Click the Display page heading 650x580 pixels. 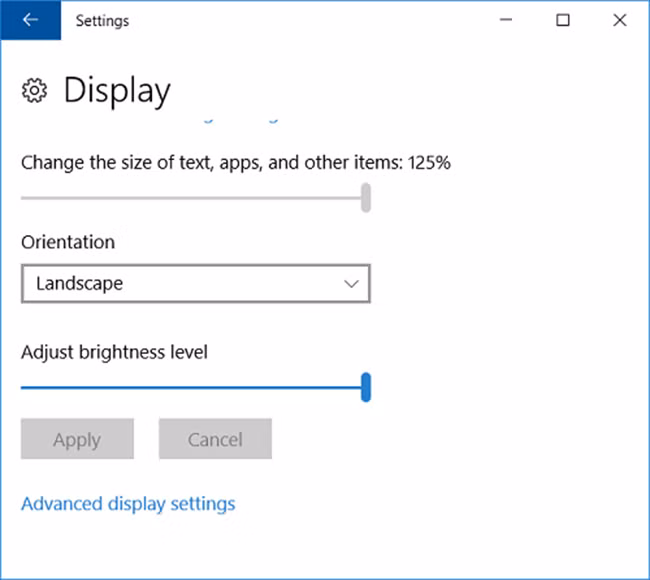[x=117, y=91]
